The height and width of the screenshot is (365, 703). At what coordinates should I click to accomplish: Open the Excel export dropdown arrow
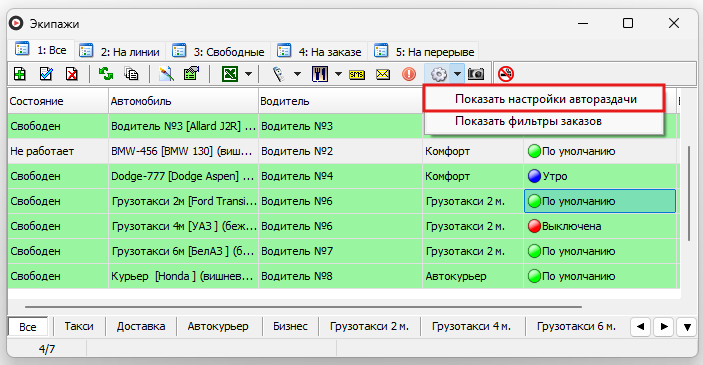tap(248, 74)
